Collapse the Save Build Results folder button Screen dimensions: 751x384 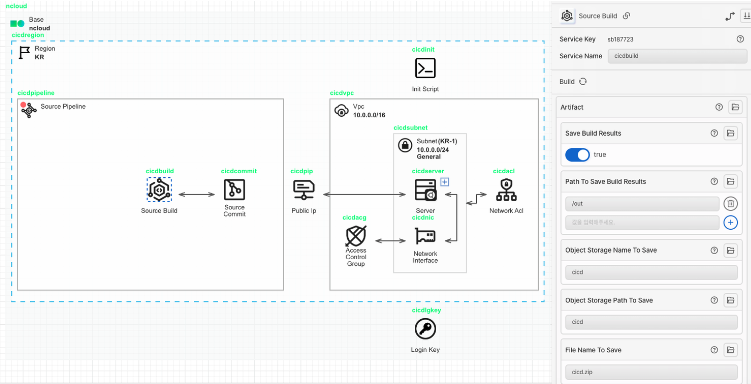pyautogui.click(x=730, y=133)
